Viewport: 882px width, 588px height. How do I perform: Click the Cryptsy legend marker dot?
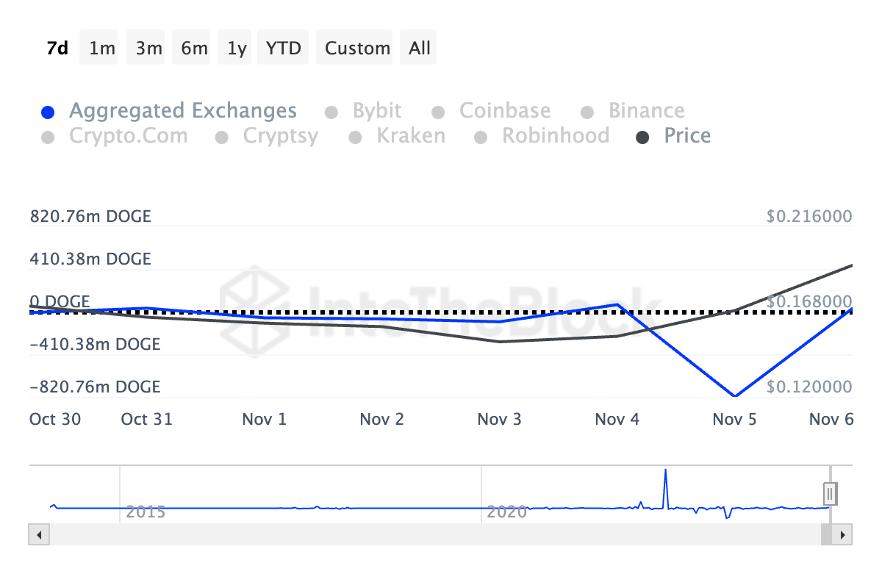(x=222, y=137)
